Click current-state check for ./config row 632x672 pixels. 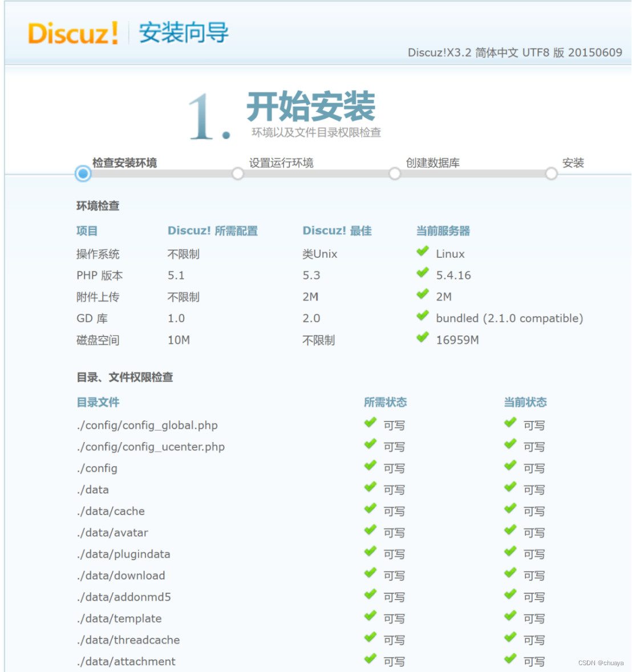pos(511,466)
